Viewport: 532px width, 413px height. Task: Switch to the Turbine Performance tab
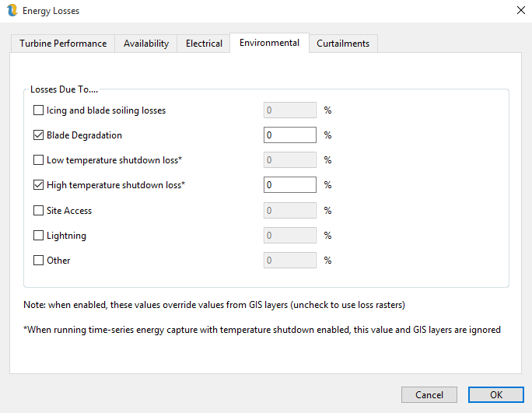click(63, 44)
